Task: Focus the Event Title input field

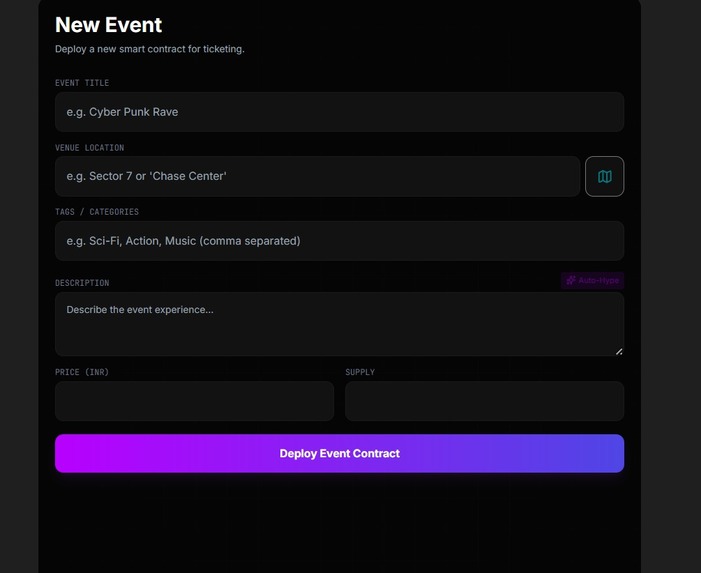Action: point(339,112)
